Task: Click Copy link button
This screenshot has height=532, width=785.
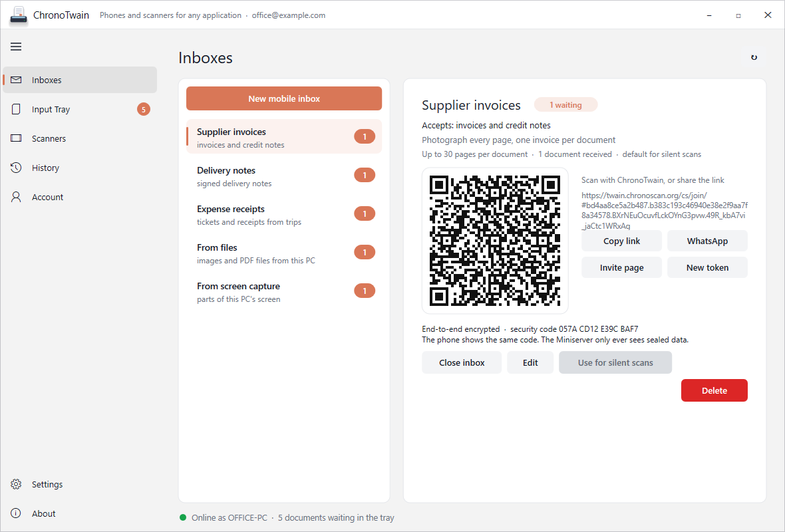Action: [x=621, y=241]
